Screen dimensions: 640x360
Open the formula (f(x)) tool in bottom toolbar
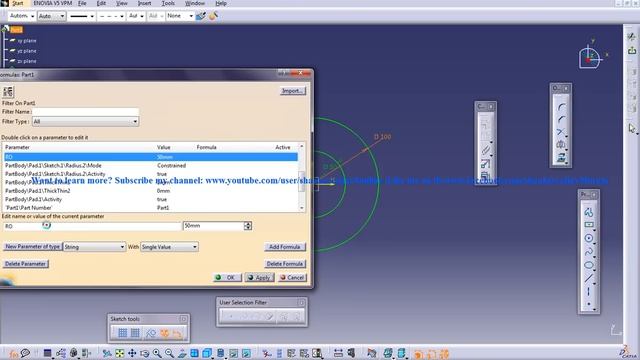[x=13, y=353]
